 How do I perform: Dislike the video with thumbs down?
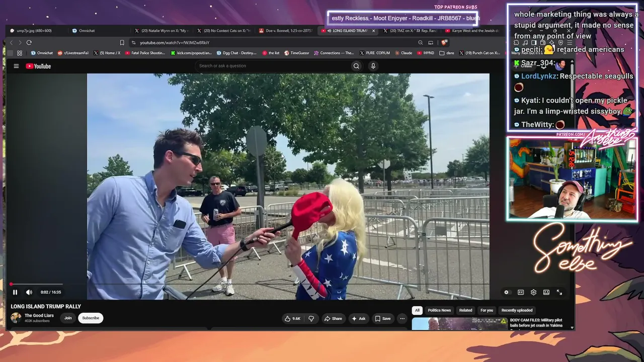(x=311, y=318)
